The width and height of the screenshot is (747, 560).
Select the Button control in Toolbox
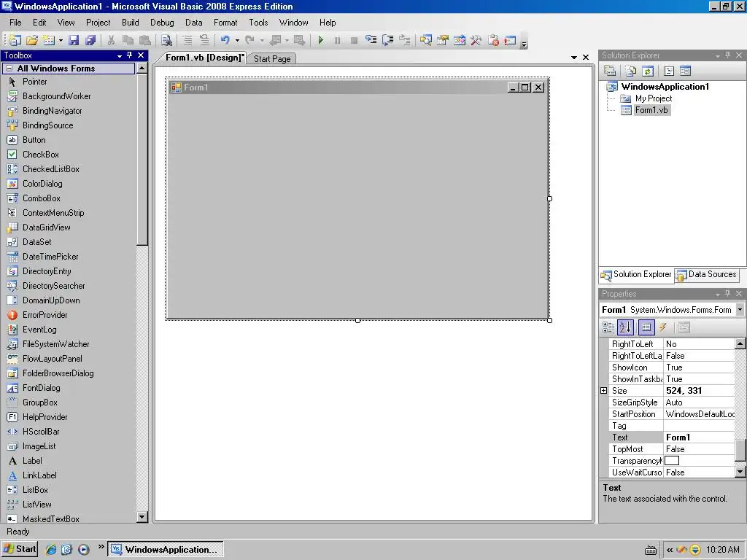[x=34, y=139]
